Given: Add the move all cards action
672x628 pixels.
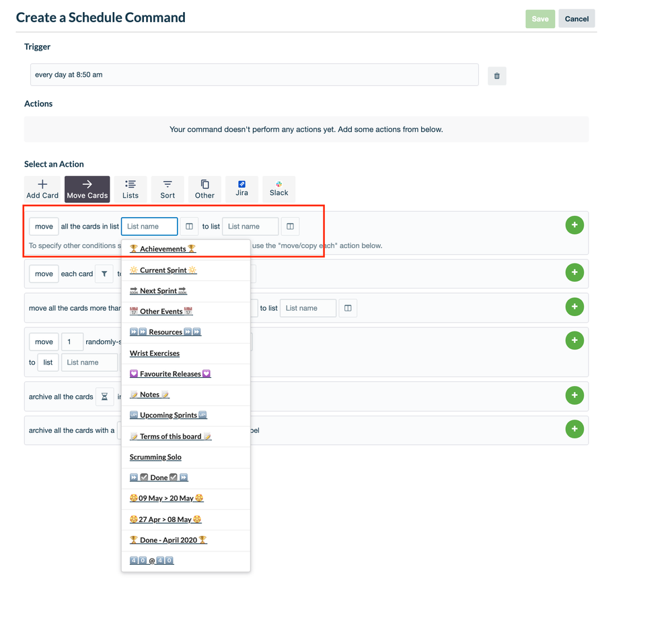Looking at the screenshot, I should [574, 225].
